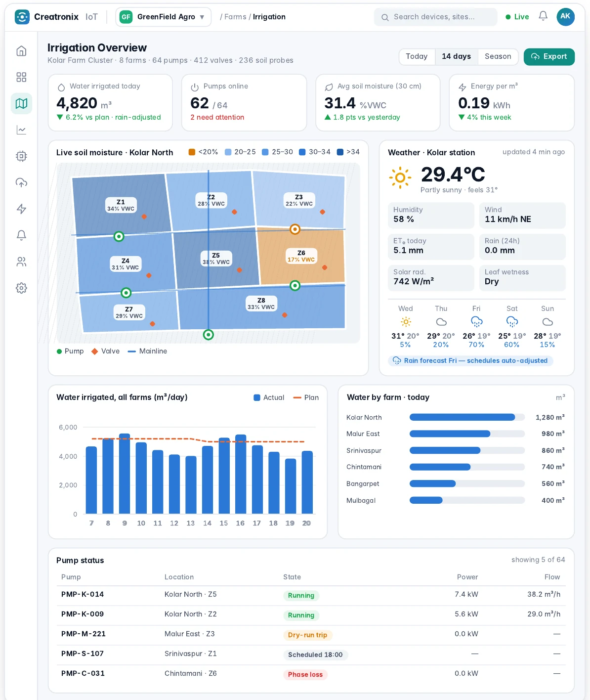Open pump PMP-S-107 row
The height and width of the screenshot is (700, 590).
(x=311, y=654)
